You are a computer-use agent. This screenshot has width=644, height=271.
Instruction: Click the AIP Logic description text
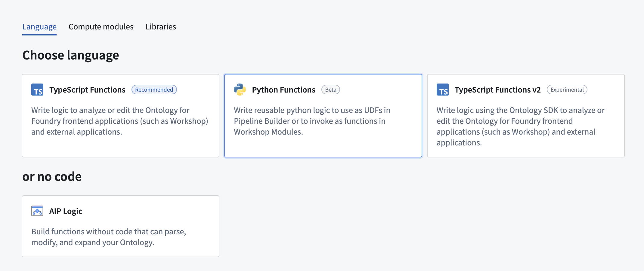(x=109, y=237)
